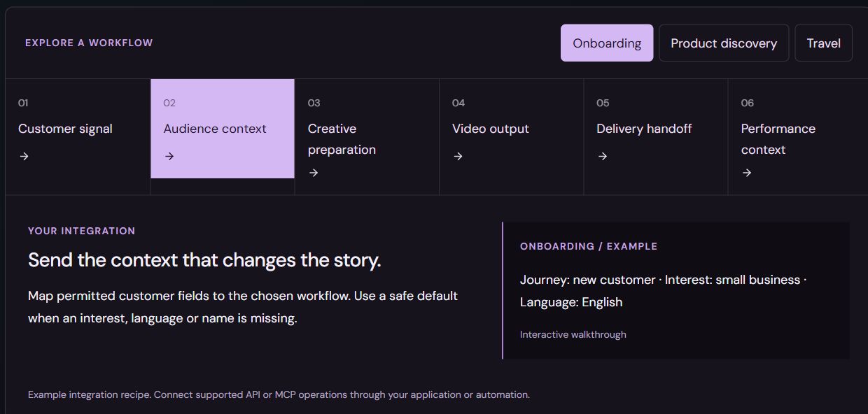This screenshot has height=414, width=868.
Task: Click arrow icon under Customer signal
Action: coord(24,157)
